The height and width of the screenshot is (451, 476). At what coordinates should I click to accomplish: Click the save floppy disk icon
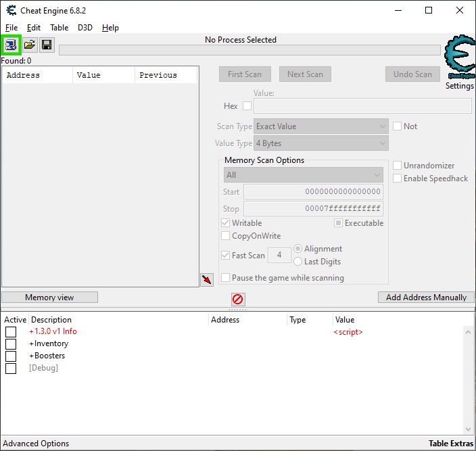point(47,45)
